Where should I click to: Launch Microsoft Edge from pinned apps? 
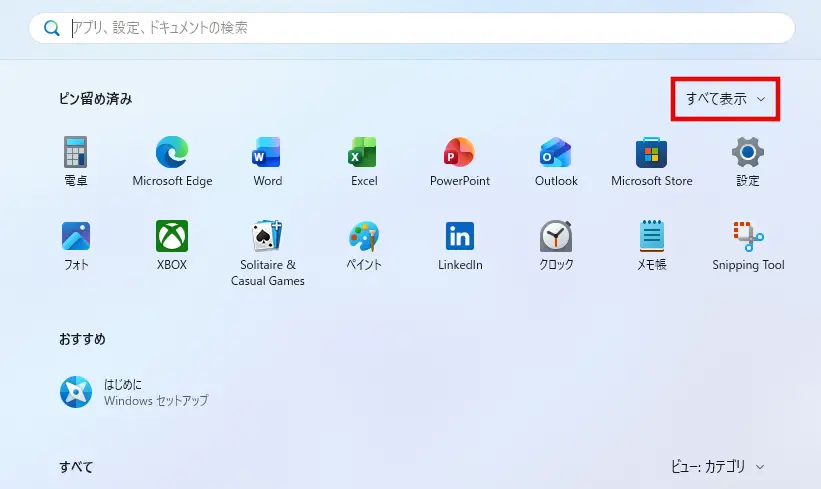172,152
